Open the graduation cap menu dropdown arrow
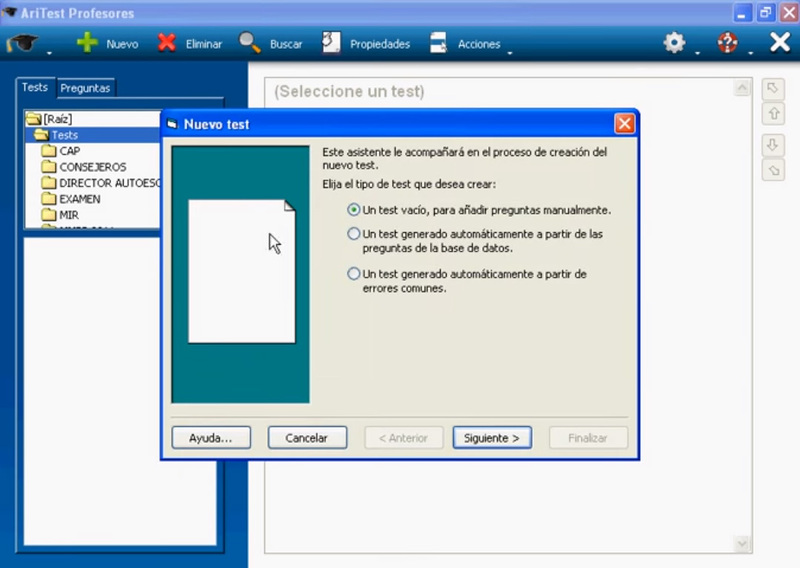Viewport: 800px width, 568px height. pos(49,53)
